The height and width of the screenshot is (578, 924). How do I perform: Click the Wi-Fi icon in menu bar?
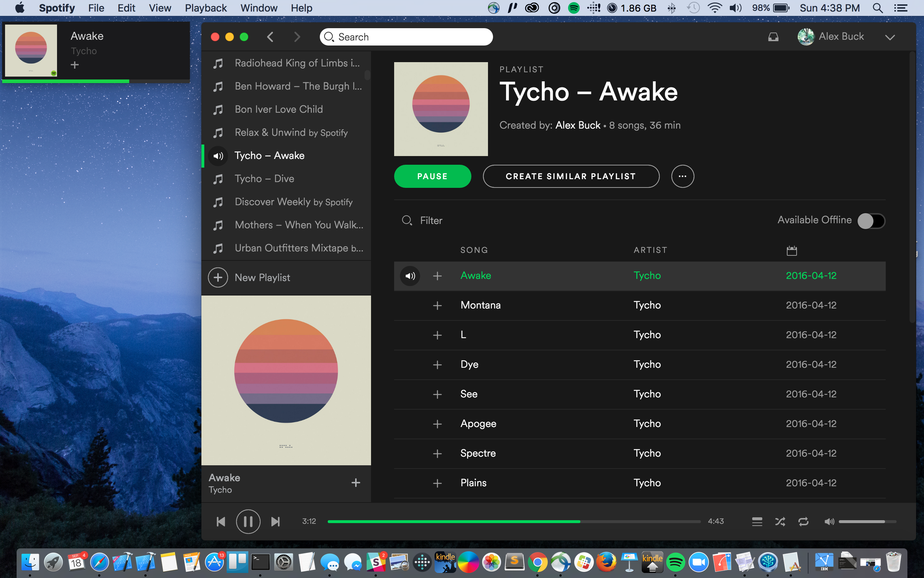pyautogui.click(x=714, y=8)
